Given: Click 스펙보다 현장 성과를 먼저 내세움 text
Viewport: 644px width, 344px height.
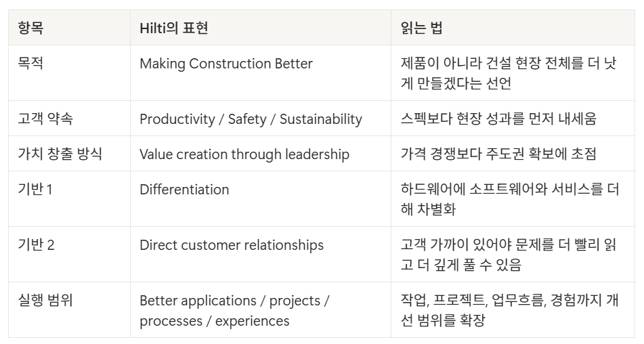Looking at the screenshot, I should 498,119.
